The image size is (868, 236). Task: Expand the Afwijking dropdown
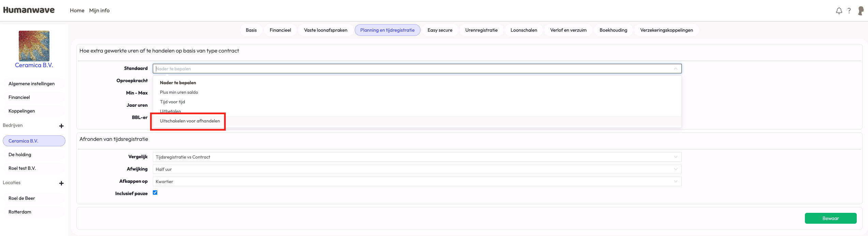tap(417, 169)
